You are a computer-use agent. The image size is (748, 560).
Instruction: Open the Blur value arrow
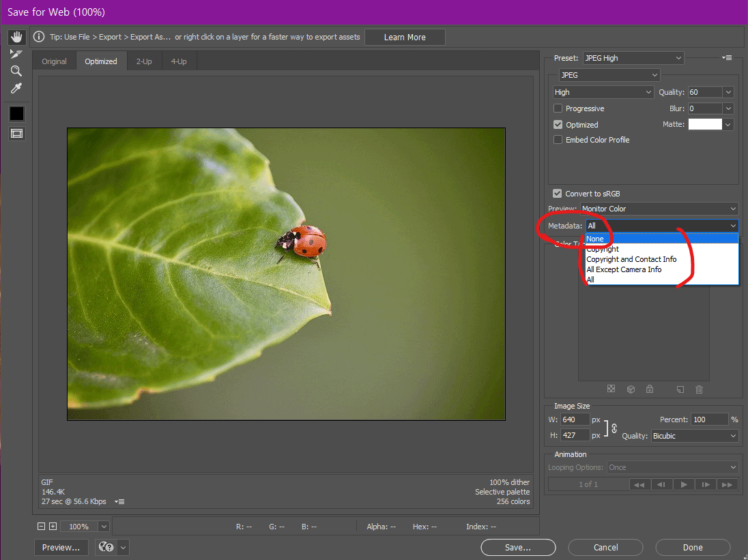click(728, 108)
